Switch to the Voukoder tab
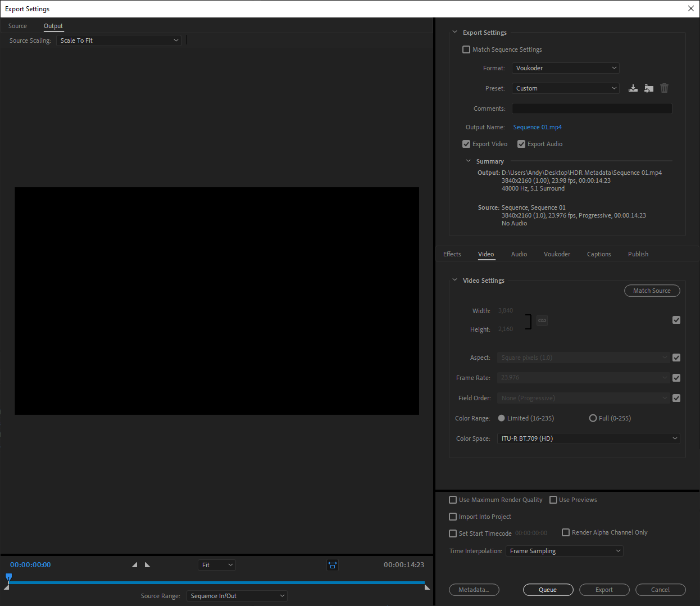This screenshot has width=700, height=606. click(557, 254)
